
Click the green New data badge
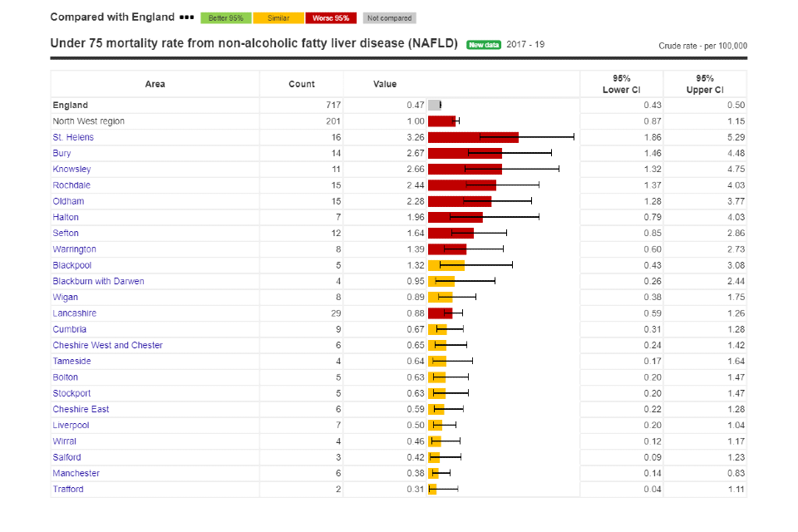[483, 45]
